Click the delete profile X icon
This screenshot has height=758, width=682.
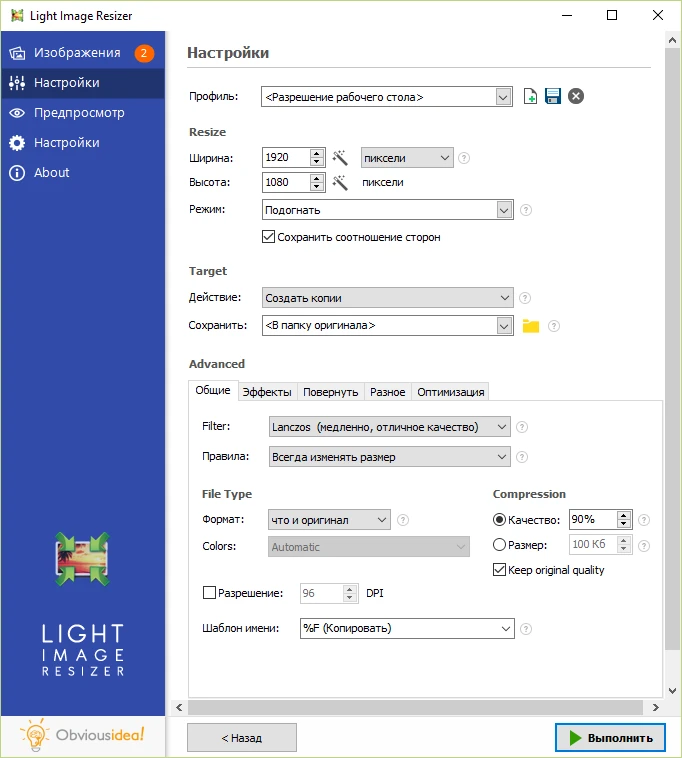coord(576,97)
